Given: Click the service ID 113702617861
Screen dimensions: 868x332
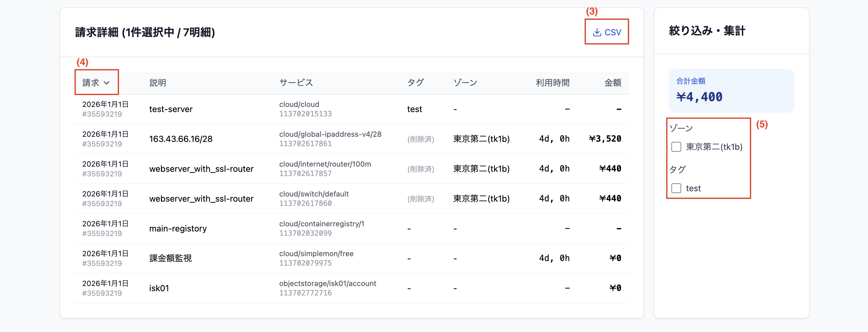Looking at the screenshot, I should [x=305, y=143].
